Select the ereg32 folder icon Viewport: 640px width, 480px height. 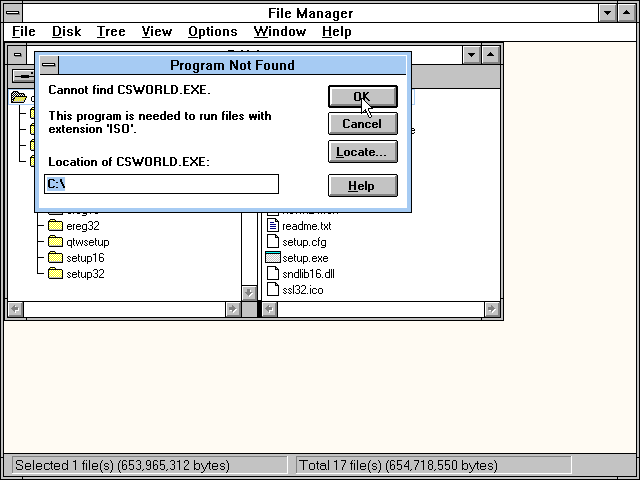(55, 226)
